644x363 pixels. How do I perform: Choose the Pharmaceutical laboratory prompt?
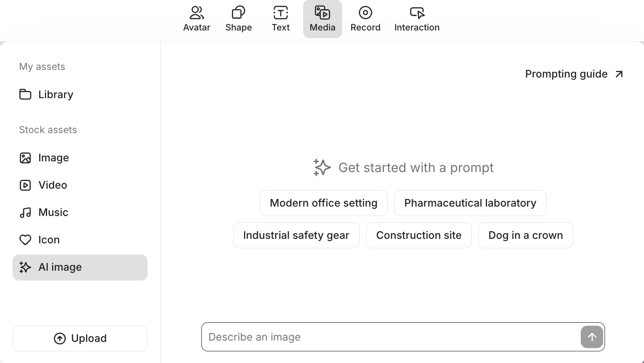click(x=470, y=203)
